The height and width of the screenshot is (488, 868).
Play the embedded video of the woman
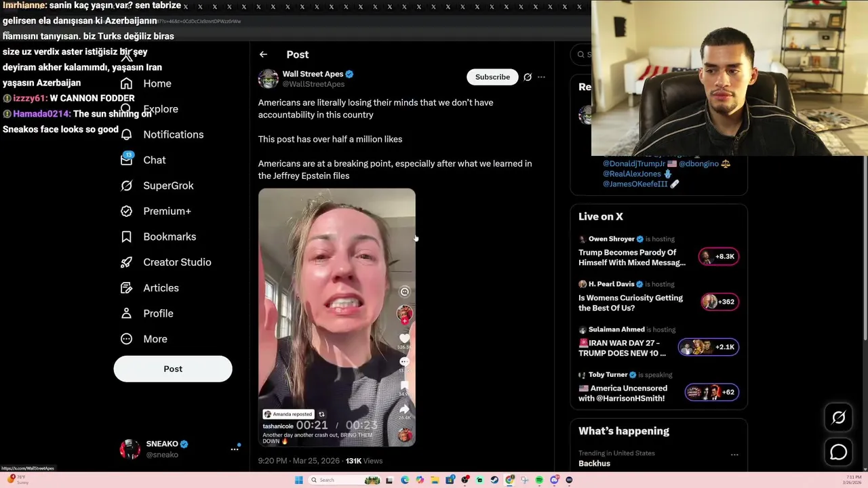pos(337,317)
